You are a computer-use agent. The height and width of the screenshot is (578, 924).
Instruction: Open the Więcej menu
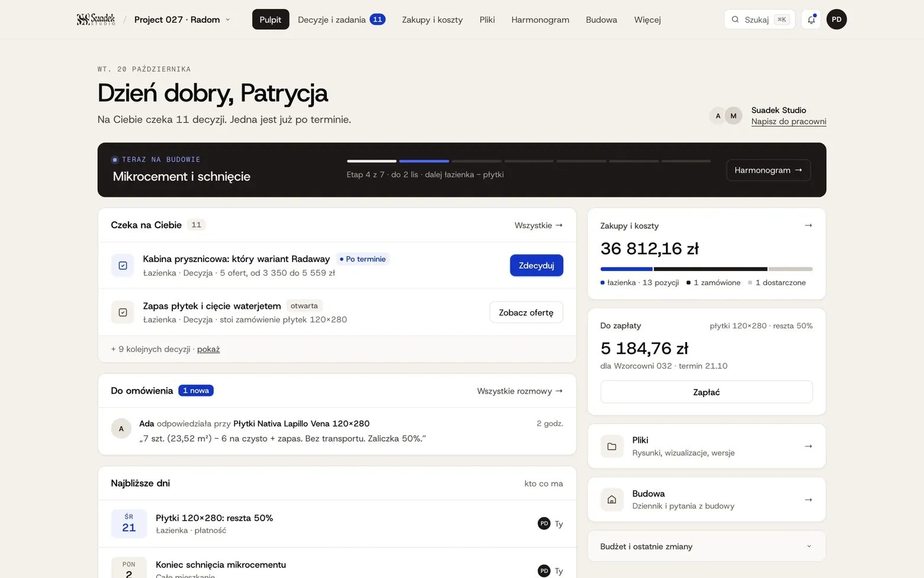coord(647,20)
